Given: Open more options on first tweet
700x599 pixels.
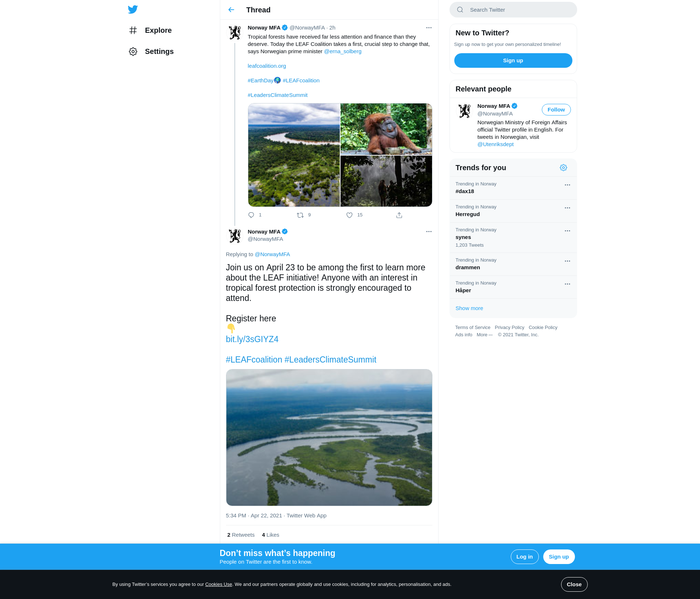Looking at the screenshot, I should point(429,28).
